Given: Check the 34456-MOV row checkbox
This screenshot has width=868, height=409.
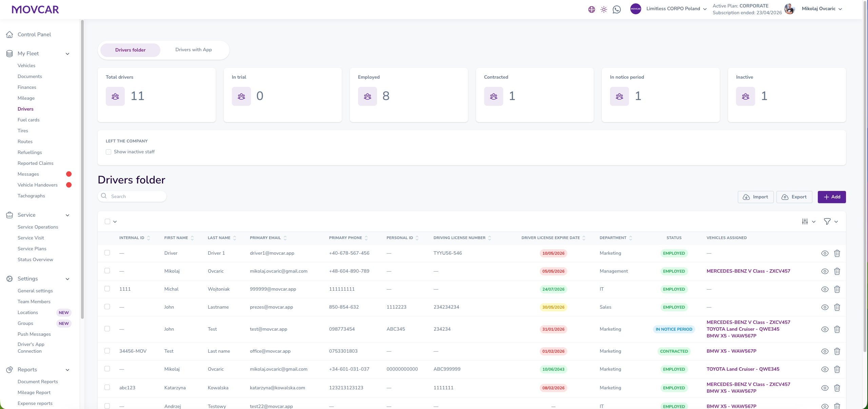Looking at the screenshot, I should click(107, 351).
